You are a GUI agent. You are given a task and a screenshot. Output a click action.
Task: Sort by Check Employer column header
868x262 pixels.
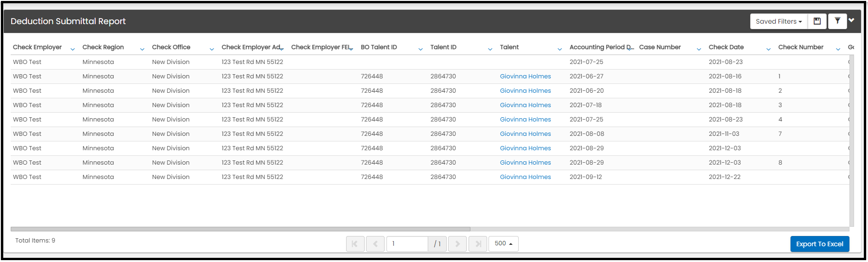pos(37,47)
